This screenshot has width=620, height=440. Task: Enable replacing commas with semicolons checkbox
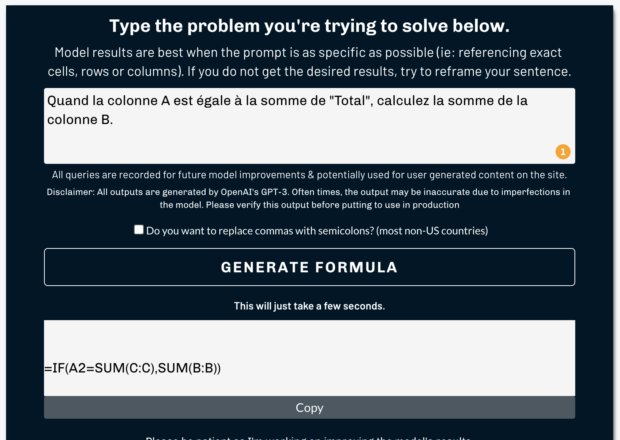pyautogui.click(x=139, y=230)
